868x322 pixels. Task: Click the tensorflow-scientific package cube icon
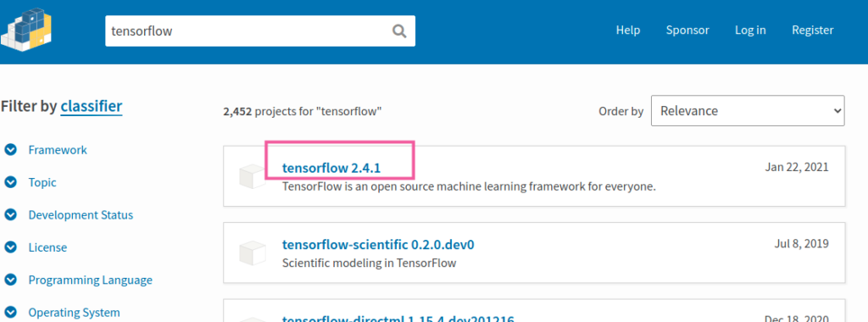(x=253, y=253)
